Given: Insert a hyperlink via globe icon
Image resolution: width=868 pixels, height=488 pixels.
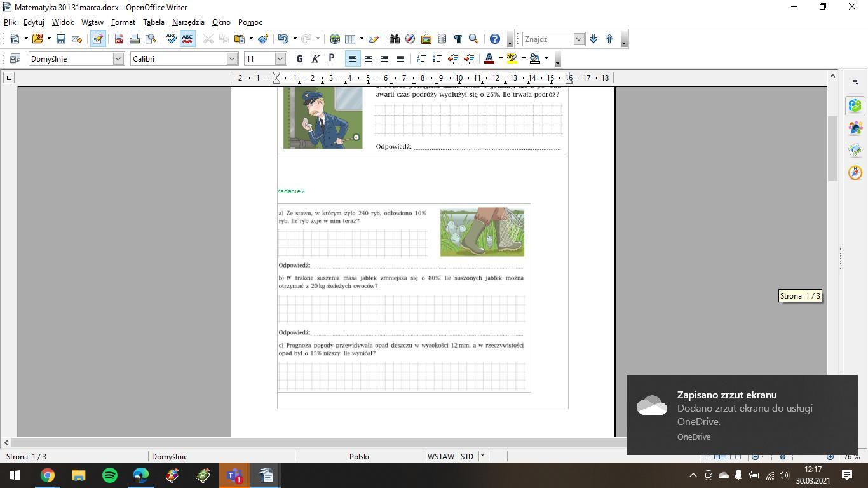Looking at the screenshot, I should [x=335, y=39].
